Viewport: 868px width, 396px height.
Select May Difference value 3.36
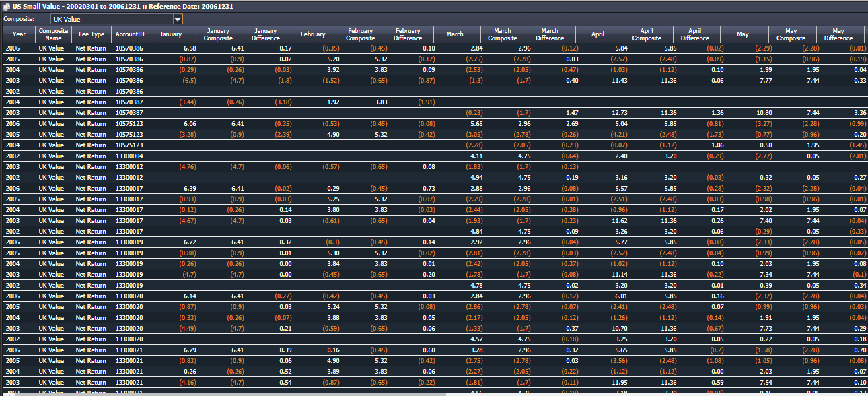859,113
